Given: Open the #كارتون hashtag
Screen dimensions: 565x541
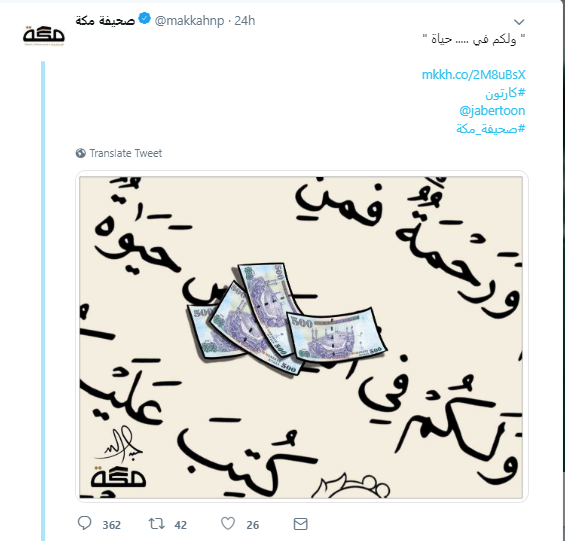Looking at the screenshot, I should point(505,93).
